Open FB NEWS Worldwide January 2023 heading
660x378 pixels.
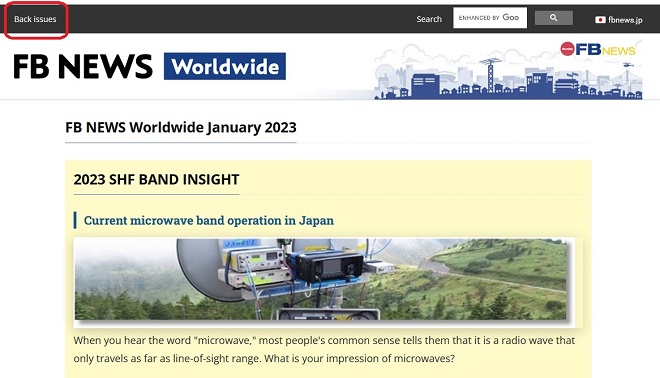(181, 127)
